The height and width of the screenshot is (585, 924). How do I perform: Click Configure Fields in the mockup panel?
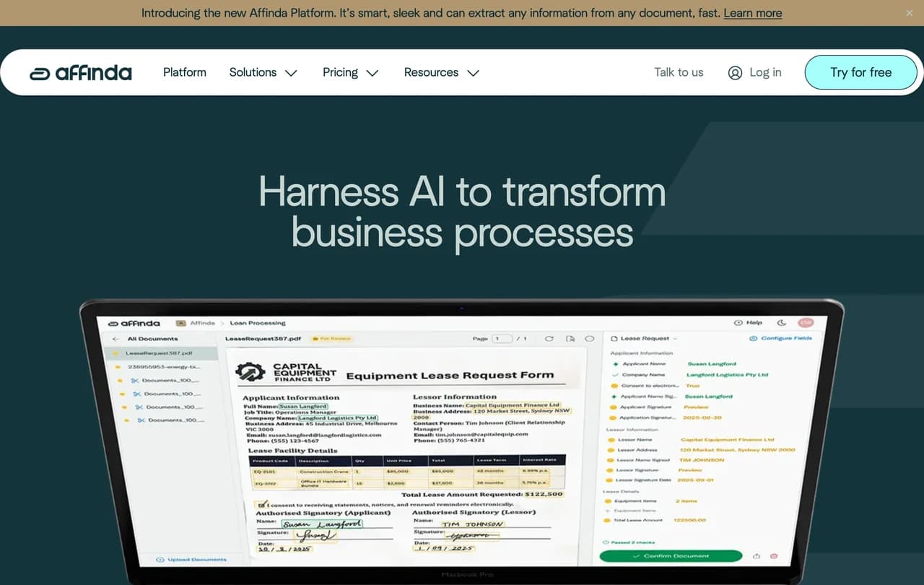pos(781,338)
